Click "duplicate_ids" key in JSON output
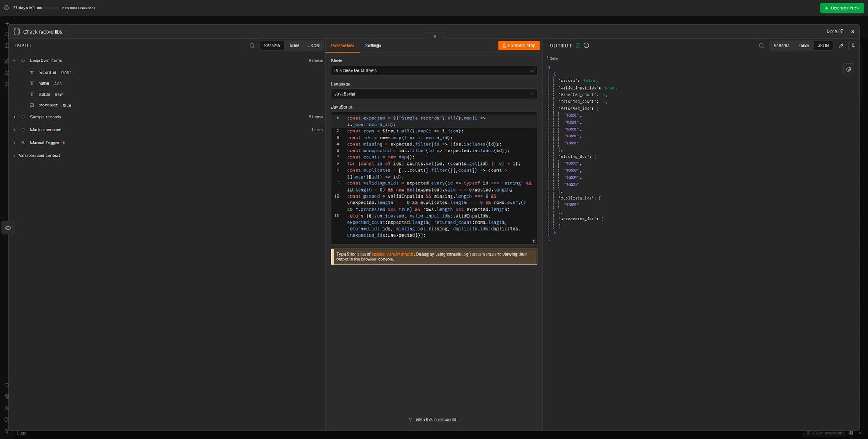This screenshot has width=868, height=439. [578, 198]
